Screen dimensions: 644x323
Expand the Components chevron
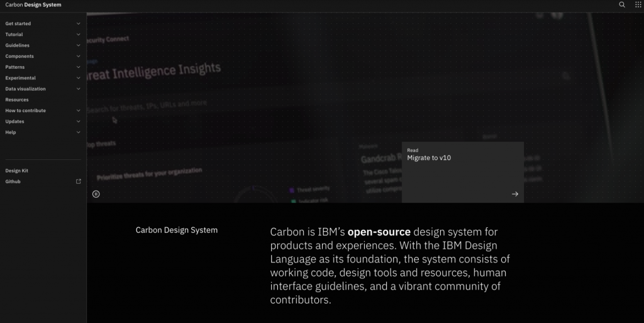point(79,56)
